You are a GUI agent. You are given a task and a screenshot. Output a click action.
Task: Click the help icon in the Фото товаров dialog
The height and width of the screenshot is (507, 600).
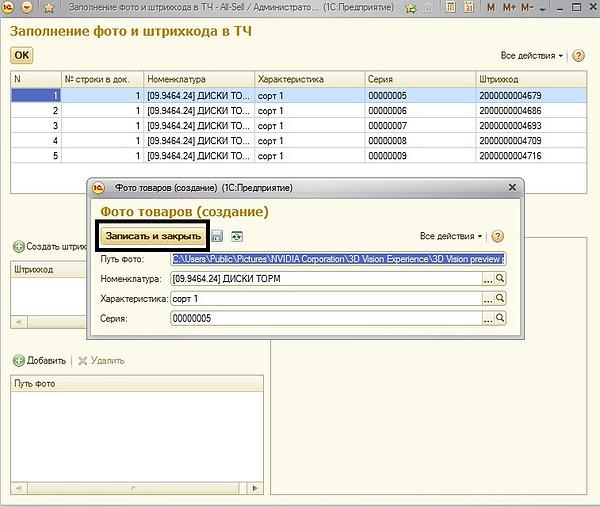coord(497,236)
